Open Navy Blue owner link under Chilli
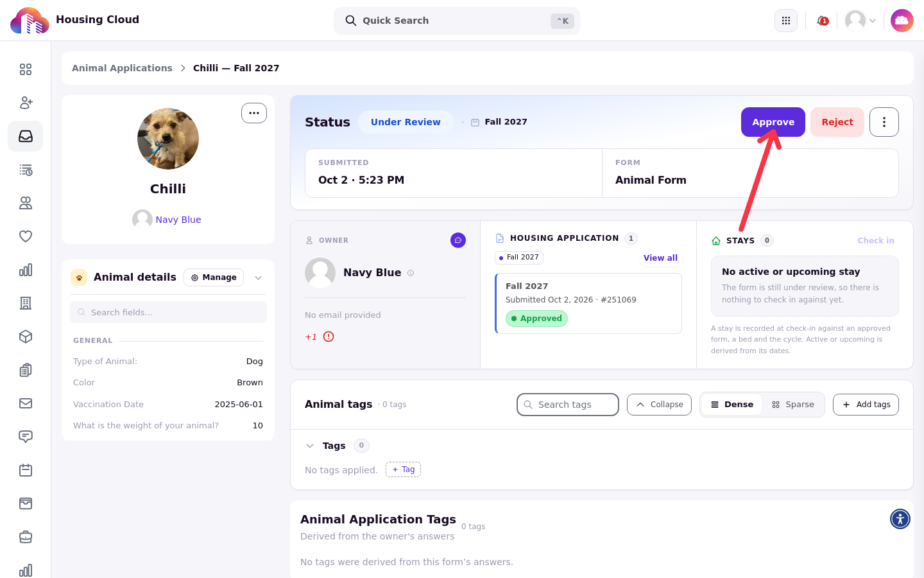 [x=178, y=220]
